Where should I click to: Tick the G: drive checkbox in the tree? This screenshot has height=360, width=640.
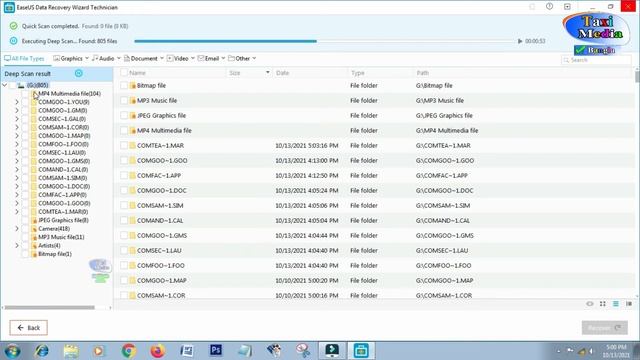point(12,85)
